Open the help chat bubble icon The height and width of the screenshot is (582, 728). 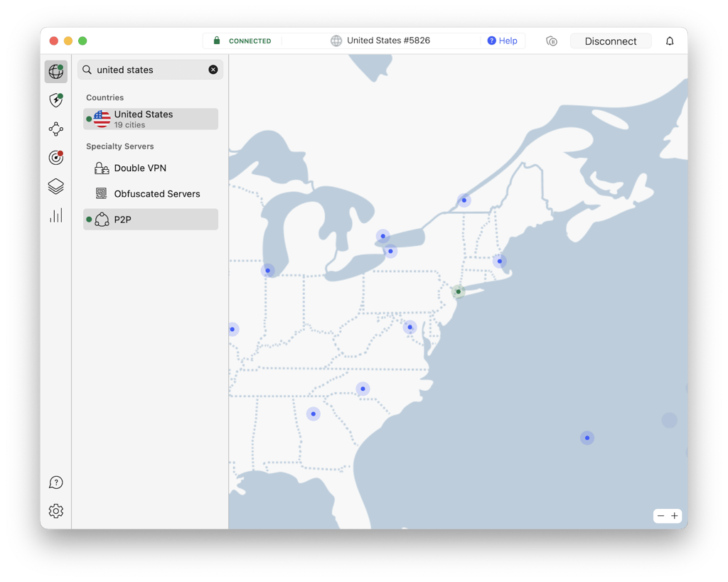[55, 483]
